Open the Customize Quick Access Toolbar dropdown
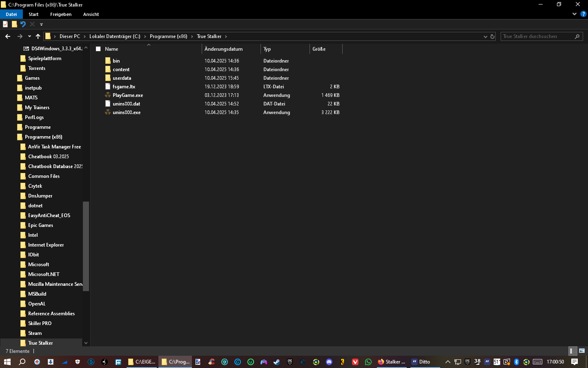Image resolution: width=588 pixels, height=368 pixels. [x=41, y=25]
